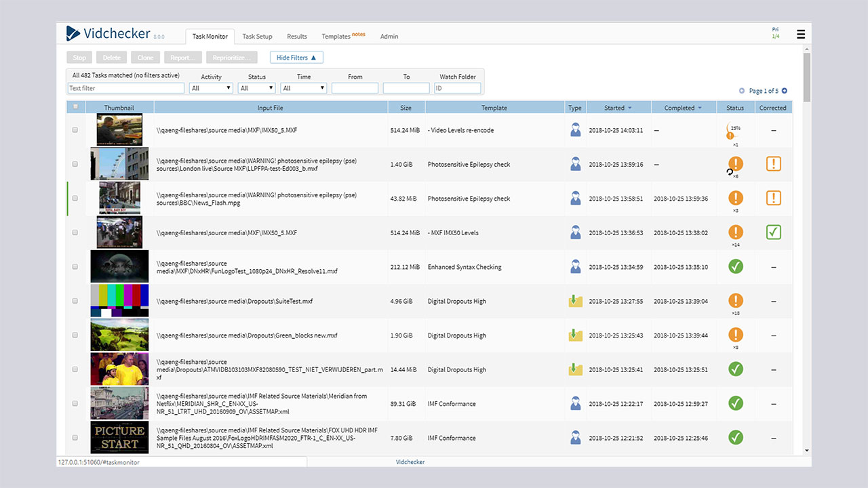Click the Hide Filters button
The width and height of the screenshot is (868, 488).
[x=296, y=58]
